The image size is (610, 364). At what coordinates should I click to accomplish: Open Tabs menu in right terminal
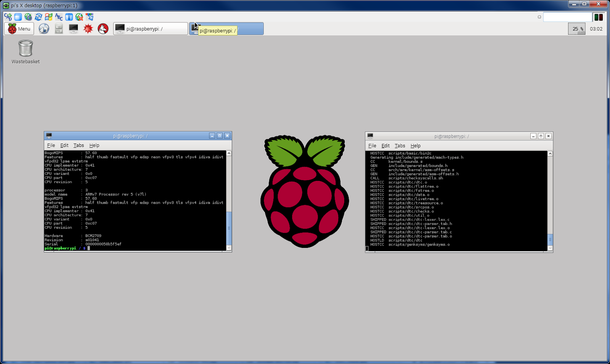400,146
